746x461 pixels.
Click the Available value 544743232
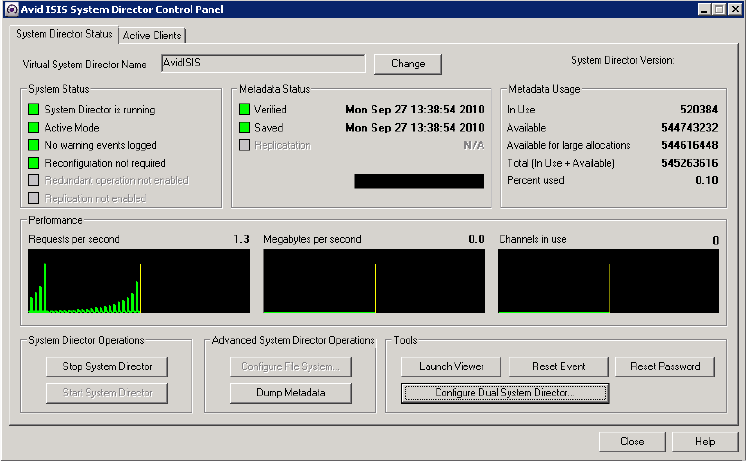click(x=689, y=128)
